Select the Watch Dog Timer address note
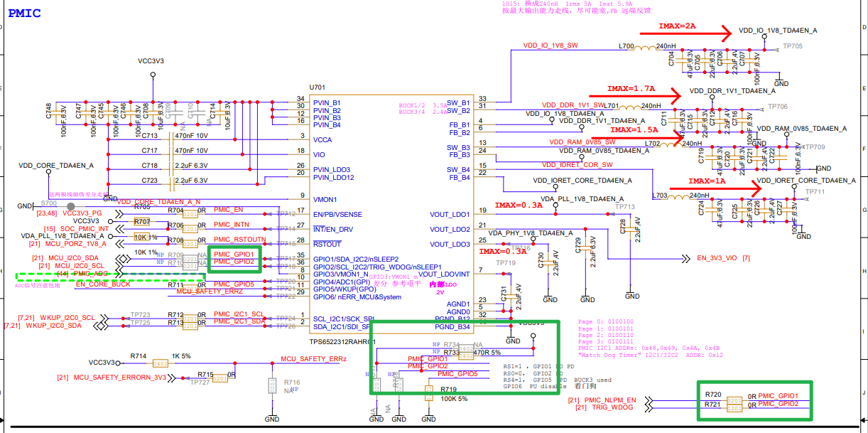The height and width of the screenshot is (433, 868). [650, 354]
